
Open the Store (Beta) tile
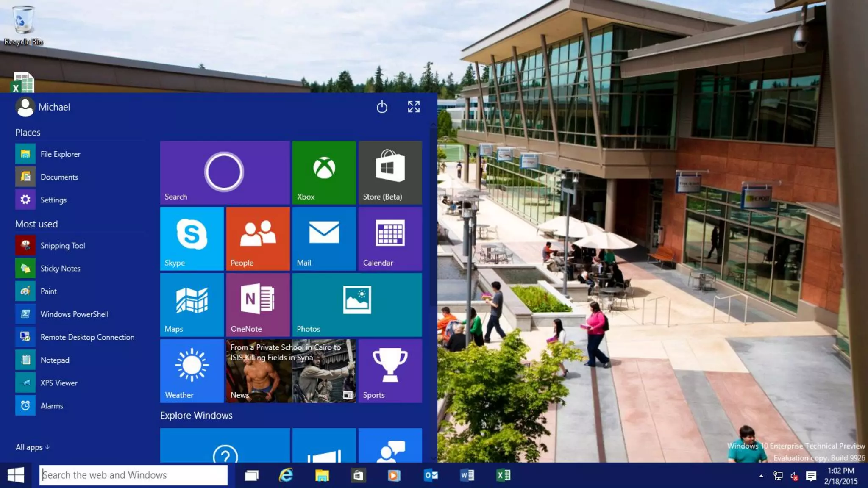coord(390,172)
